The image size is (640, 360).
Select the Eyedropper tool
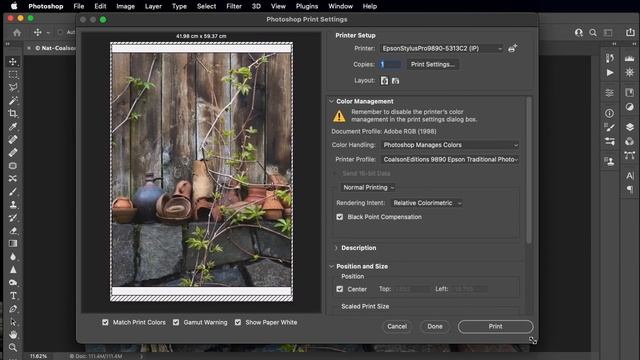click(13, 127)
